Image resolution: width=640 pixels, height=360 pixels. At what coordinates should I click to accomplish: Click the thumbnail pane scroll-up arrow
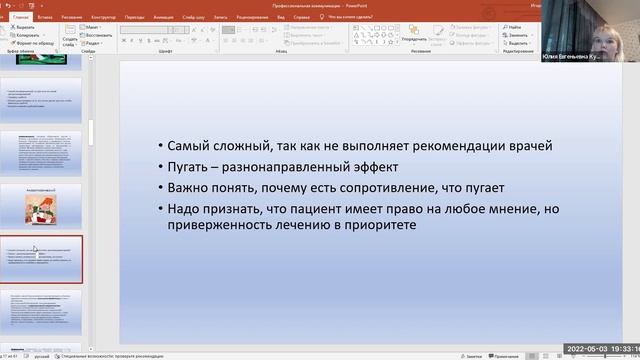point(91,58)
